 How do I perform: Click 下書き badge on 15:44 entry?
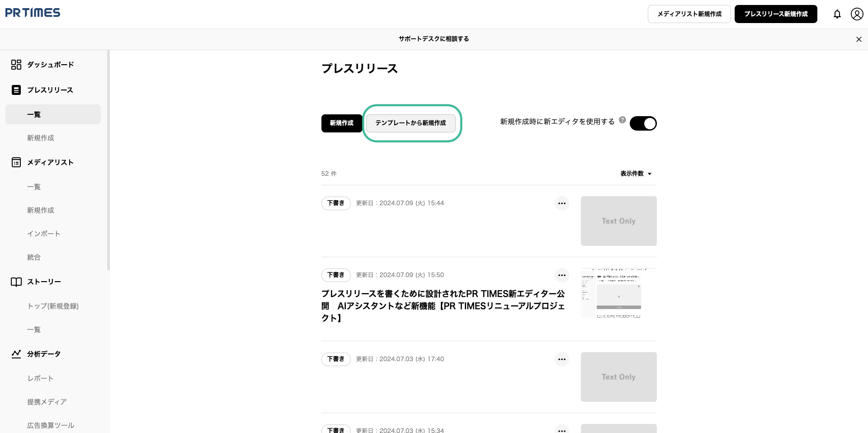pos(336,203)
